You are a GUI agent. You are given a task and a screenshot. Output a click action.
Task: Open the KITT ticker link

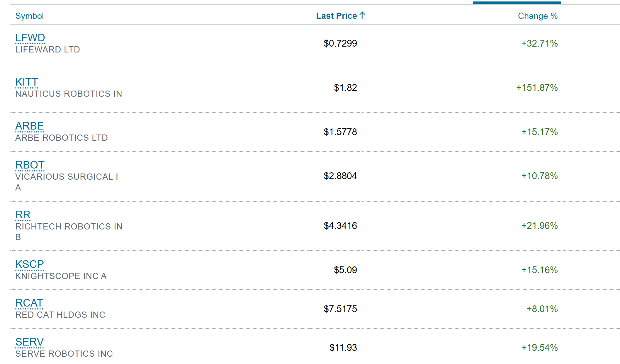pos(27,82)
